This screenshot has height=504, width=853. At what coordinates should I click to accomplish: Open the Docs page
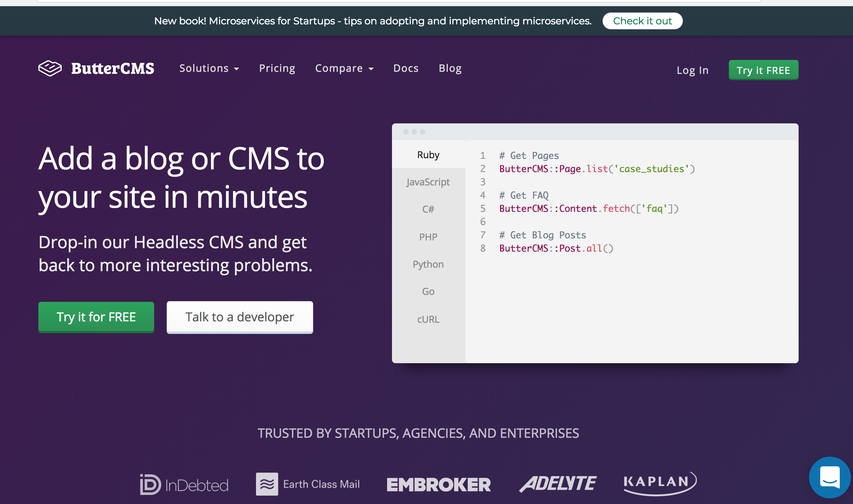point(406,68)
